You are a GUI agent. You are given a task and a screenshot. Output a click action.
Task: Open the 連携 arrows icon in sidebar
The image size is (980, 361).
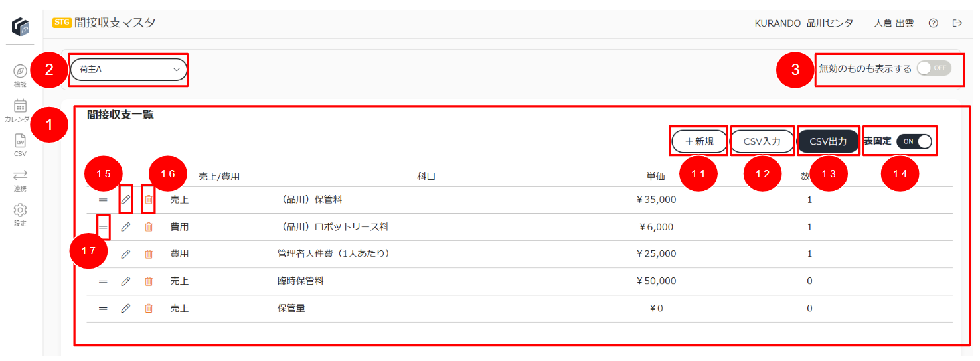click(x=20, y=175)
